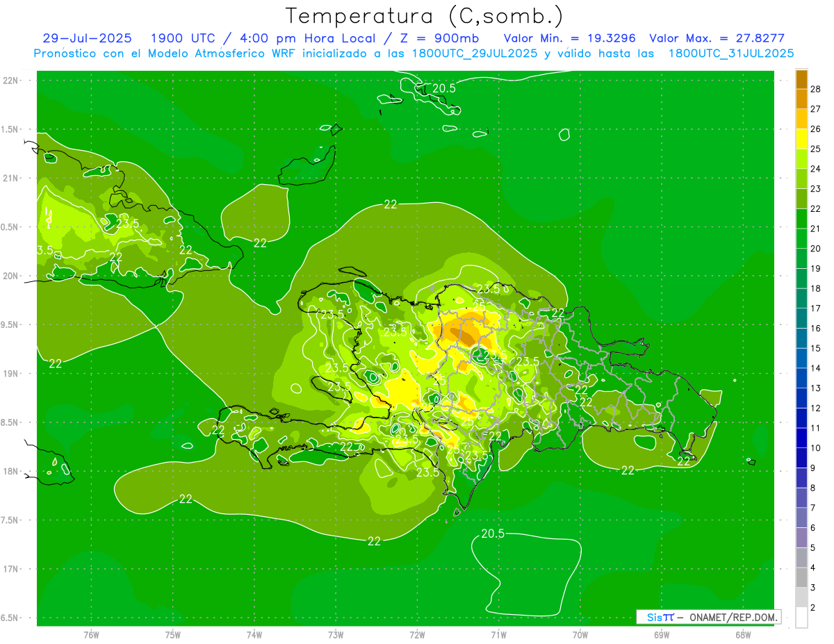Click the dark blue legend swatch between 9 and 10
This screenshot has height=644, width=834.
801,459
